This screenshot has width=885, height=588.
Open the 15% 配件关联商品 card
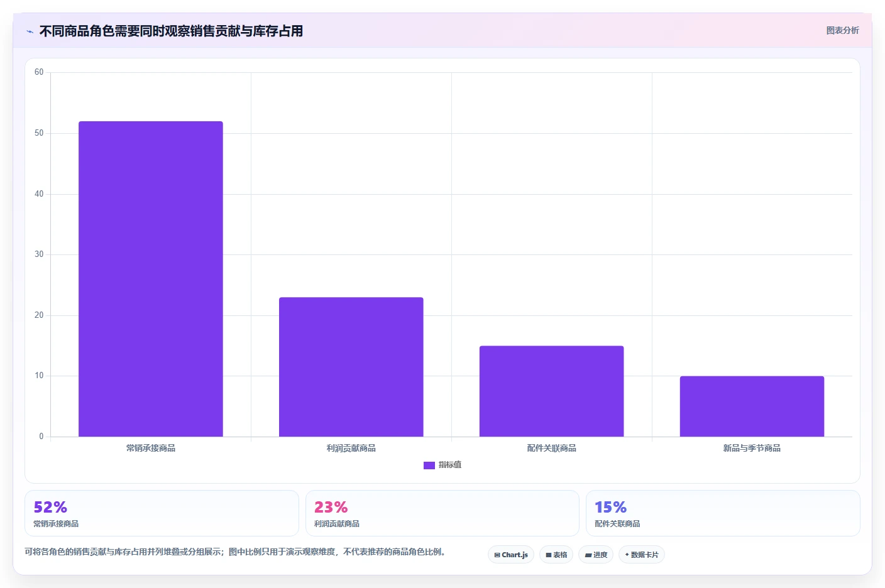(723, 513)
